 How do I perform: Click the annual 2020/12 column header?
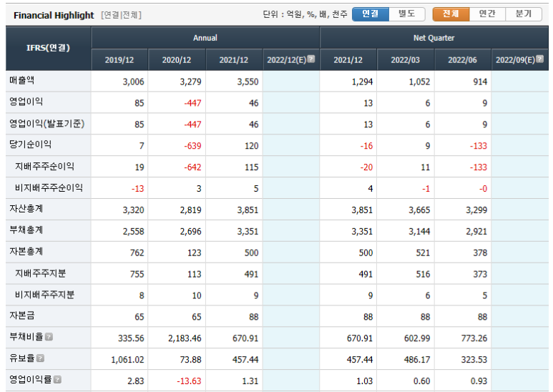pos(177,60)
